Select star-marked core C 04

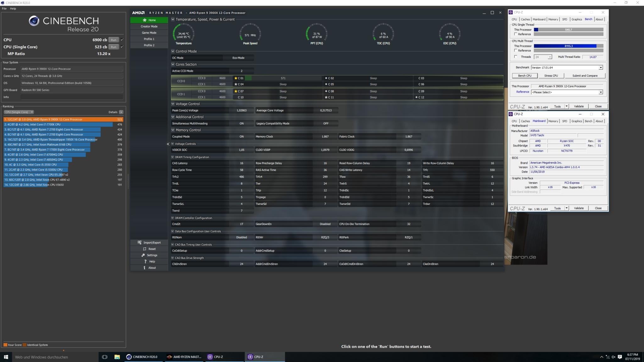point(239,84)
